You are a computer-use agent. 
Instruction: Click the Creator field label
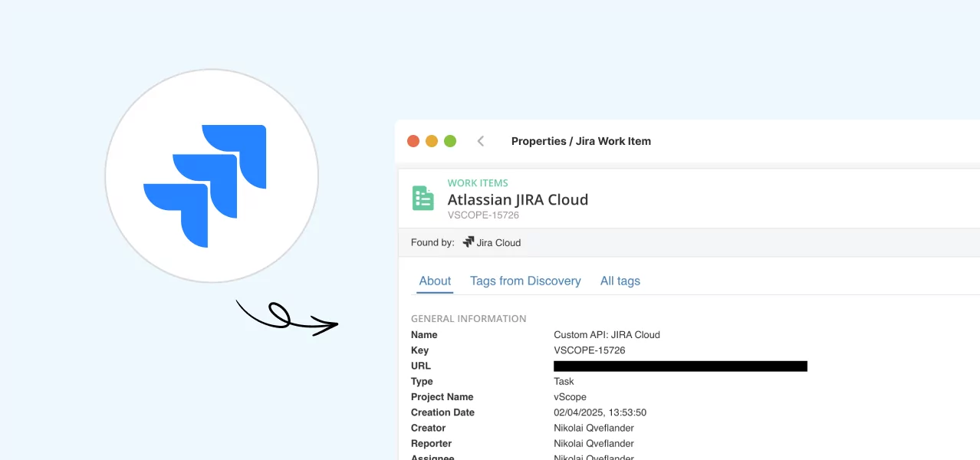point(428,428)
